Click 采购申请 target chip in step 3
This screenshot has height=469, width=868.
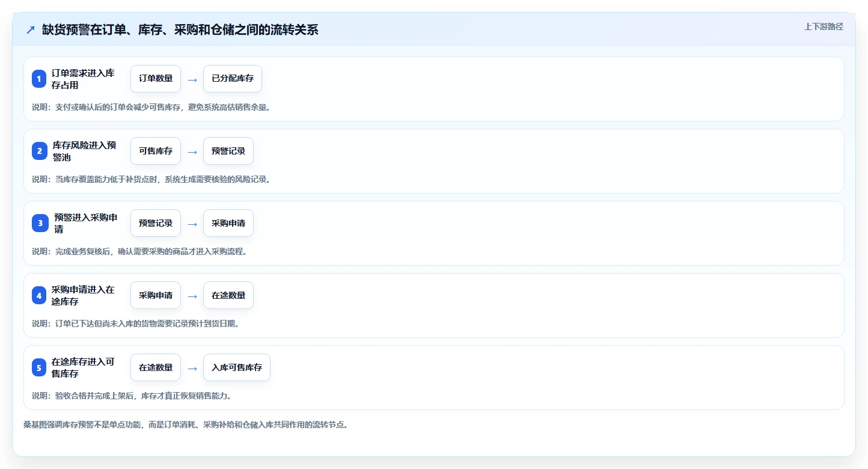[228, 223]
